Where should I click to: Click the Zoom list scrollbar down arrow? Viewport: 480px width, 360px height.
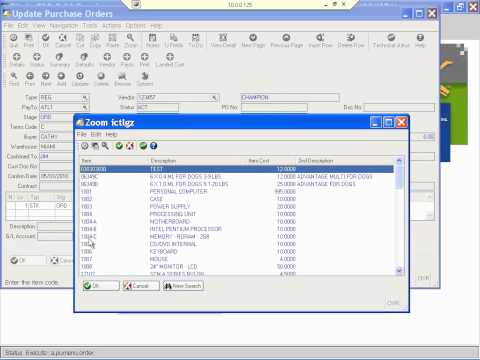pyautogui.click(x=399, y=271)
